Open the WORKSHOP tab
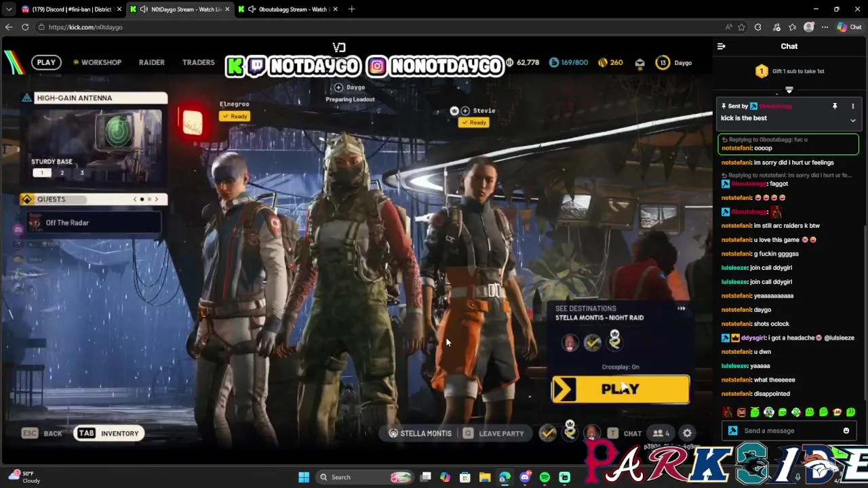 (97, 62)
